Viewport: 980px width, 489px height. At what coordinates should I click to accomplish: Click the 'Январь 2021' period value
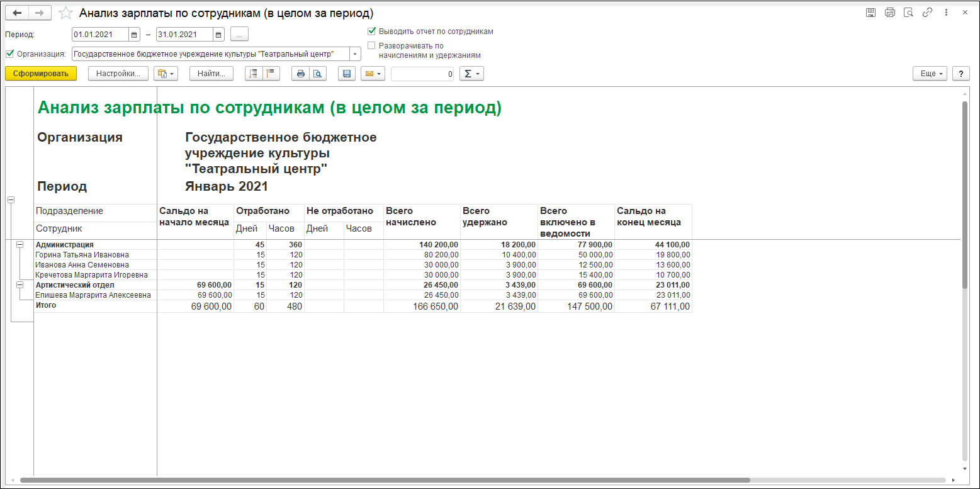coord(227,186)
